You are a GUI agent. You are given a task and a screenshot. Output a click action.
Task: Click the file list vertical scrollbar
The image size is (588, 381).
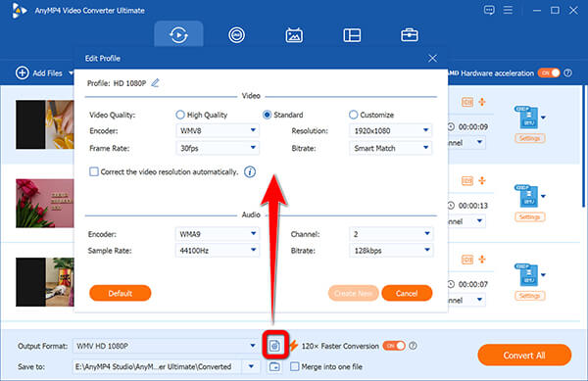[583, 146]
